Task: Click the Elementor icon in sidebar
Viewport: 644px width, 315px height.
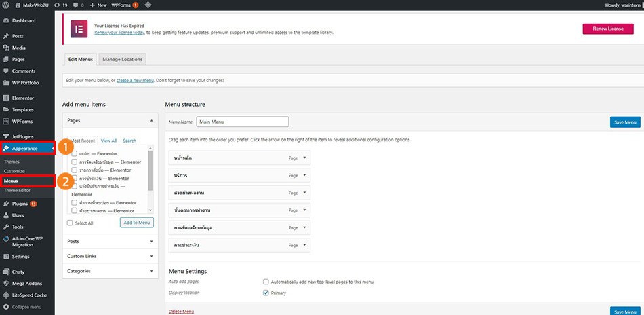Action: [6, 98]
